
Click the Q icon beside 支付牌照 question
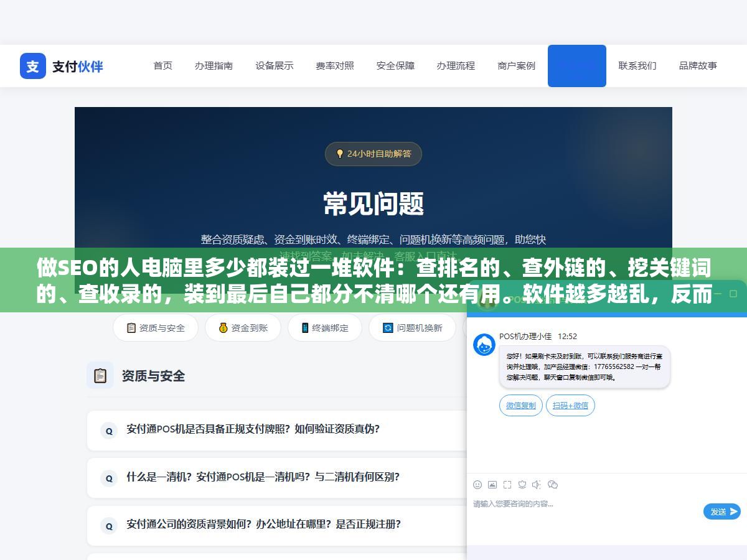click(109, 431)
